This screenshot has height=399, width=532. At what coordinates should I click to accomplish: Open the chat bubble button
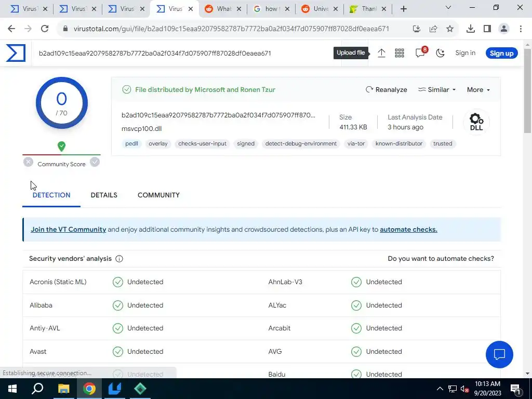[x=499, y=354]
